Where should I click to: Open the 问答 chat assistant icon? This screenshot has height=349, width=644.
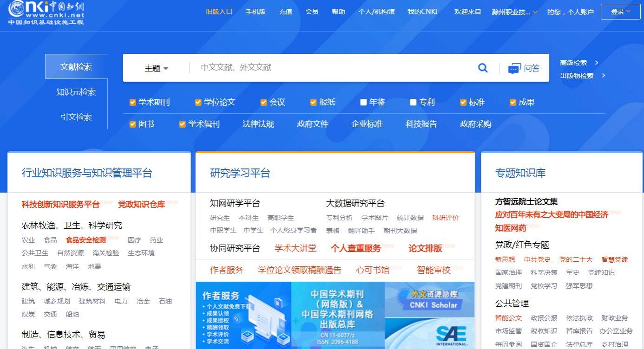pos(514,69)
